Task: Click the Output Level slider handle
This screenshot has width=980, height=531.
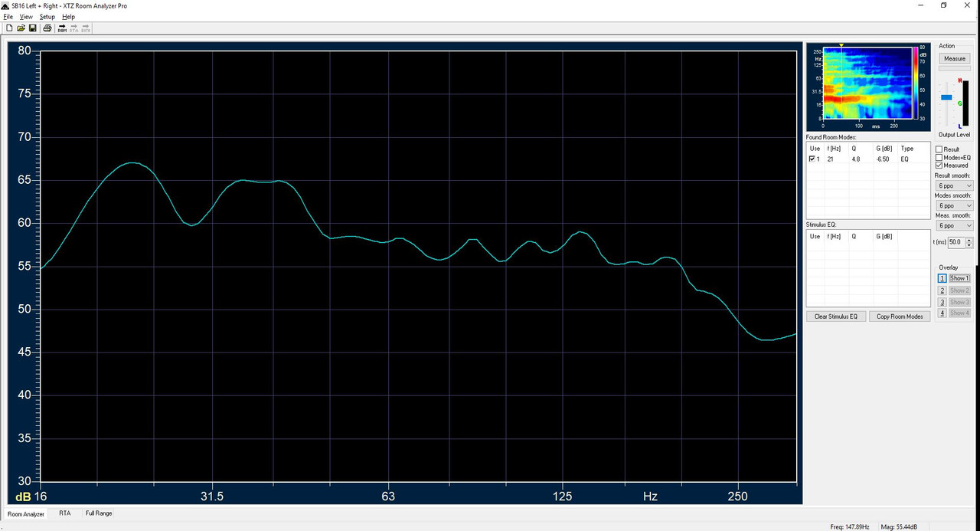Action: click(946, 97)
